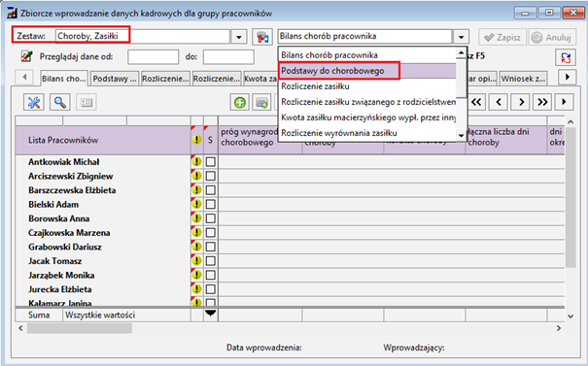The width and height of the screenshot is (588, 366).
Task: Choose Kwota zasiłku macierzyńskiego option
Action: (368, 117)
